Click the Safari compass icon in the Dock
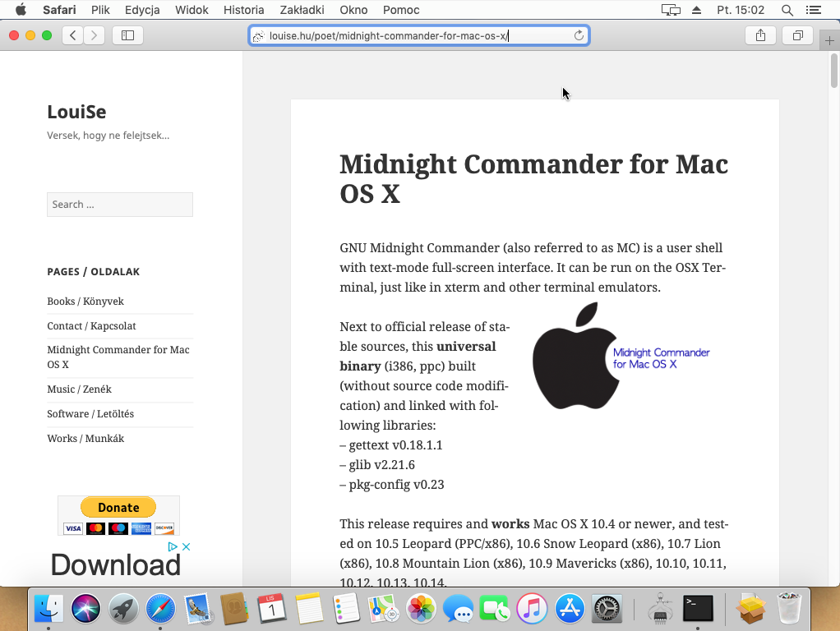 [x=160, y=609]
